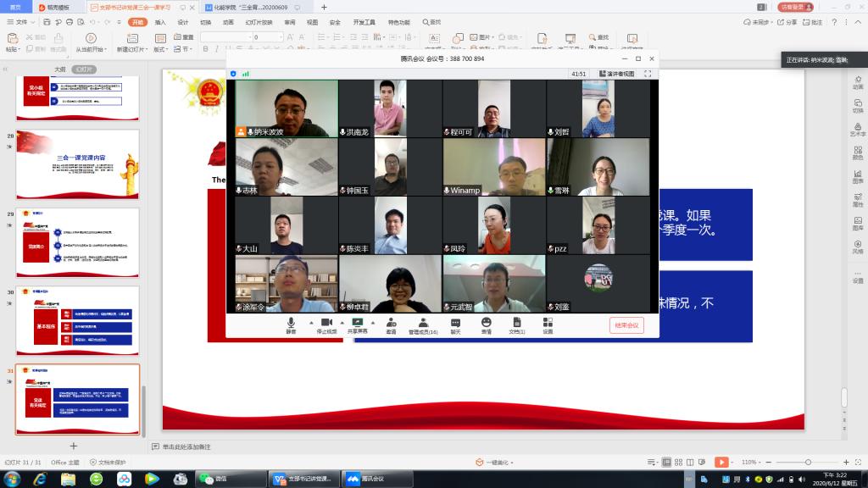Open Manage Members (16) panel
Screen dimensions: 868x488
423,323
